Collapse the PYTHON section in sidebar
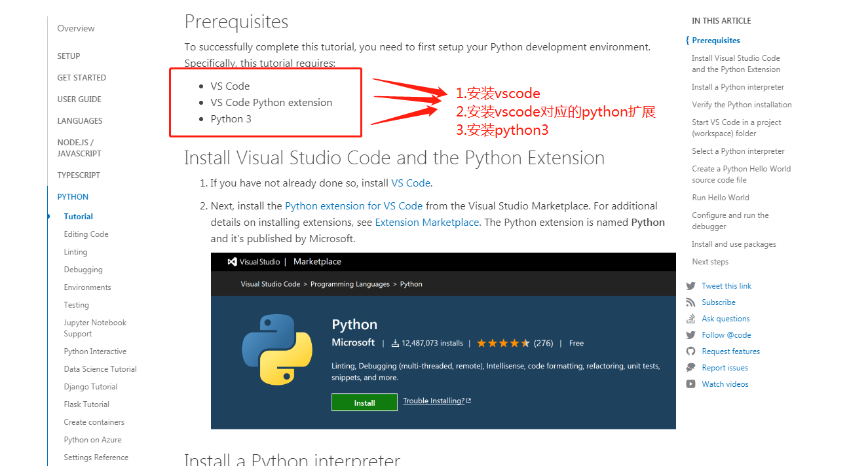 tap(73, 197)
